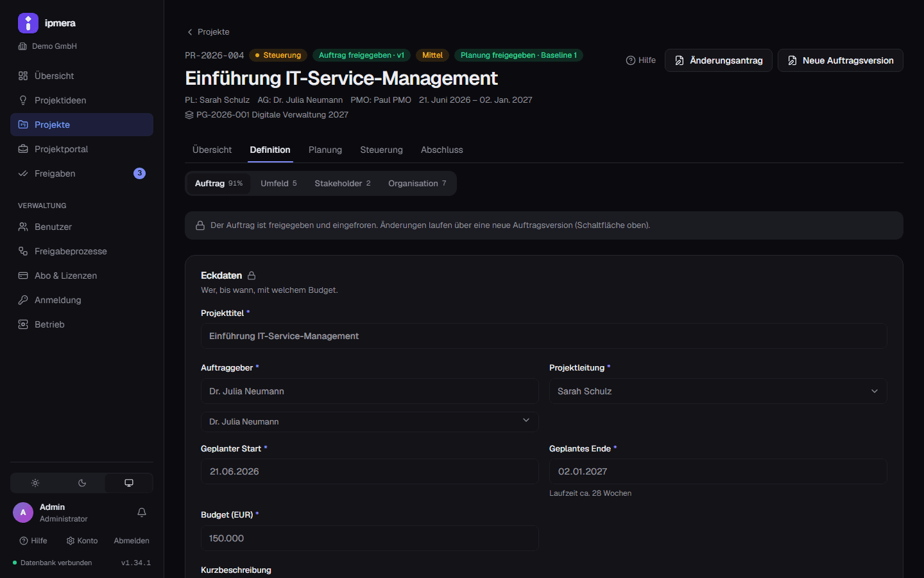Click the Admin avatar icon
This screenshot has height=578, width=924.
coord(23,512)
